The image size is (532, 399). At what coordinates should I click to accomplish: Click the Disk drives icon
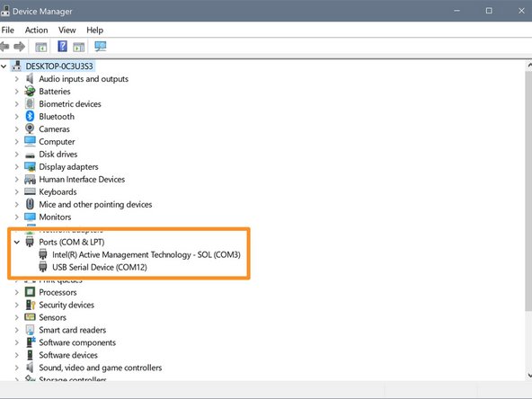pyautogui.click(x=30, y=155)
